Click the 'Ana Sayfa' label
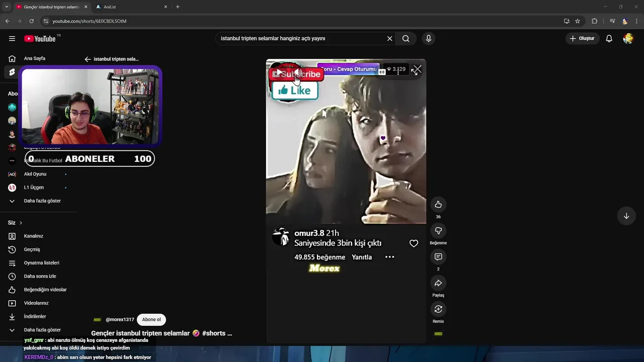Image resolution: width=644 pixels, height=362 pixels. (x=35, y=59)
